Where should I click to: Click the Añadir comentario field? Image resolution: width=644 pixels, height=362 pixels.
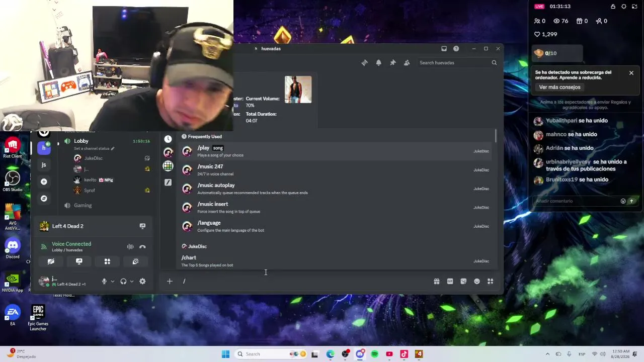point(576,201)
